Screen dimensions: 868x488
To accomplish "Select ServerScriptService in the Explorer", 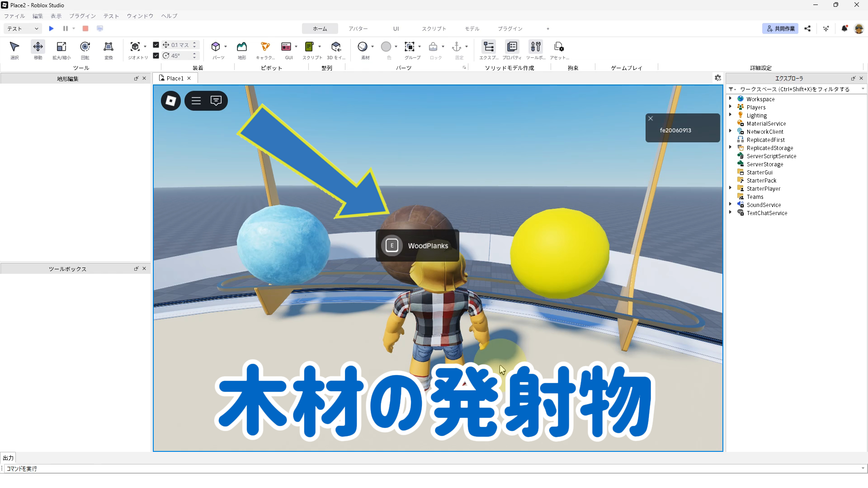I will pos(771,156).
